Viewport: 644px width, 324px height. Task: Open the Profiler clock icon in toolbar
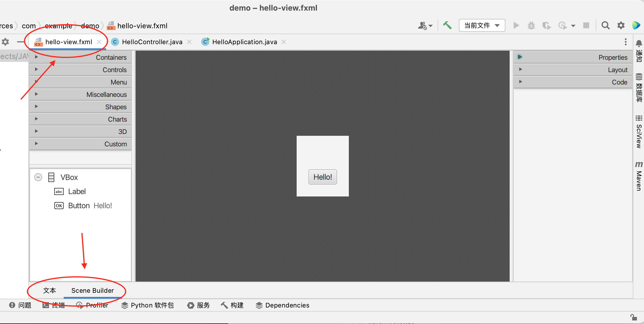562,26
